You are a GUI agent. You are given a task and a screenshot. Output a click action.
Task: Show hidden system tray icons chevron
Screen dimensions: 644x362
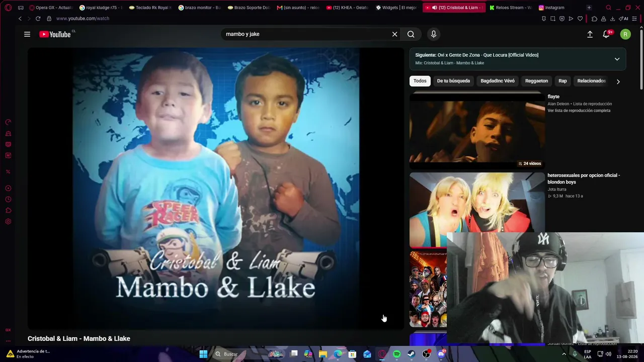(x=563, y=354)
